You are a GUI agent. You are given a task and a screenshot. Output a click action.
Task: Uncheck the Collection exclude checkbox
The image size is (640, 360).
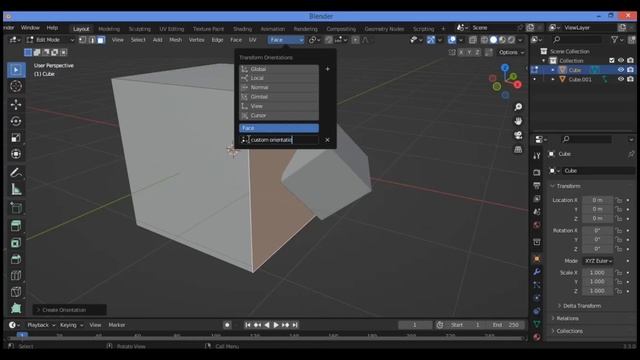(611, 60)
